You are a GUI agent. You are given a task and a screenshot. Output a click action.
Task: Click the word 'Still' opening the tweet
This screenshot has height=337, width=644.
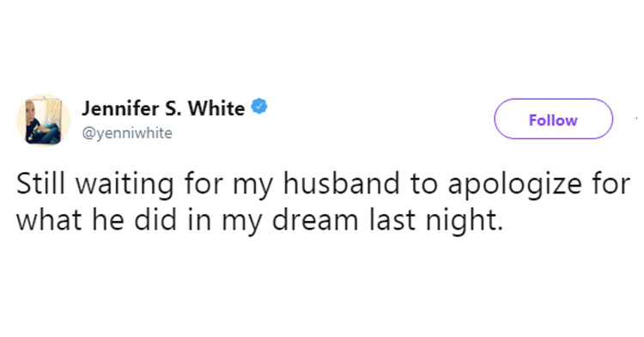point(40,183)
